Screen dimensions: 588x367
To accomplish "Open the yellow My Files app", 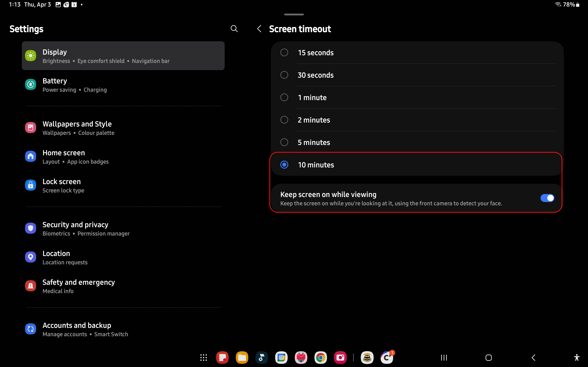I will (242, 357).
